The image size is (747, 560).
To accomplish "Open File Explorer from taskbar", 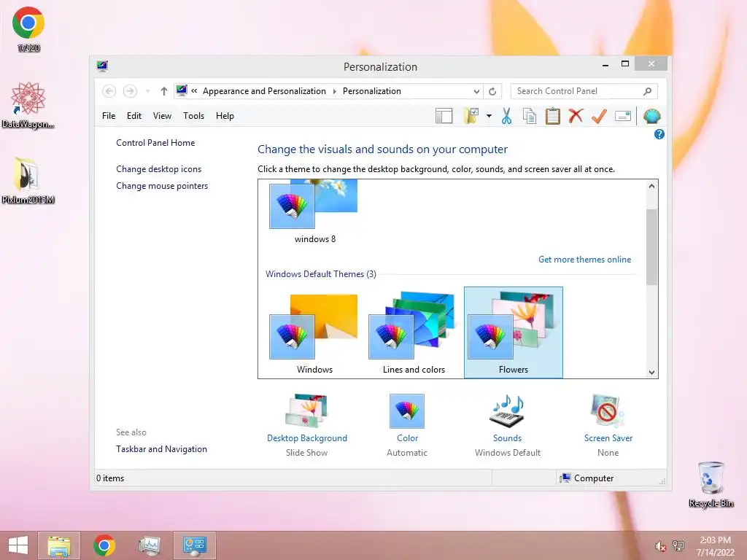I will (x=59, y=545).
